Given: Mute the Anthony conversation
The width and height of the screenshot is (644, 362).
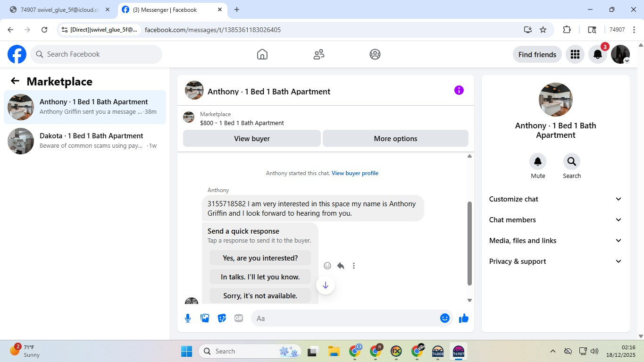Looking at the screenshot, I should [x=538, y=161].
